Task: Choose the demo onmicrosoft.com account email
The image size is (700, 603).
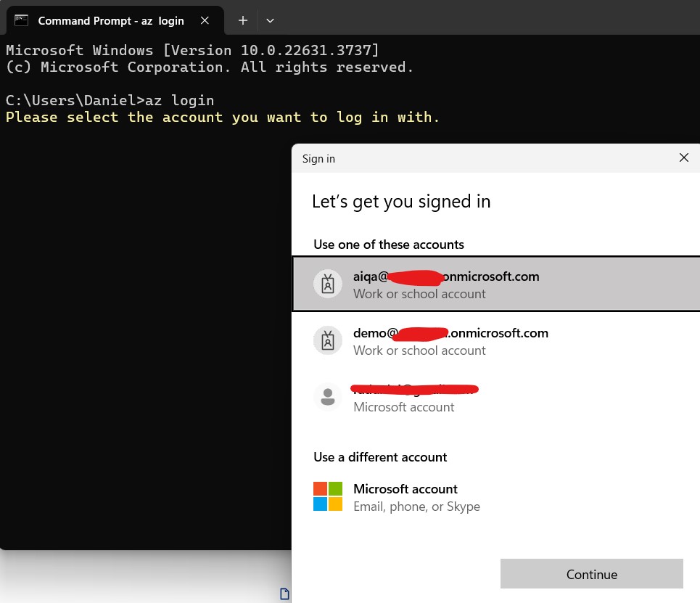Action: [x=450, y=333]
